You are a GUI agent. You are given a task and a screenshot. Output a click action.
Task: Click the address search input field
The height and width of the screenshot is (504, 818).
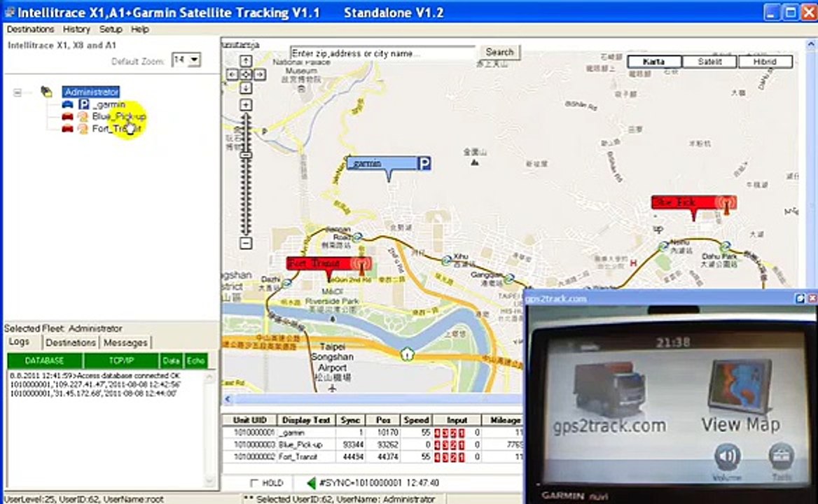point(384,53)
